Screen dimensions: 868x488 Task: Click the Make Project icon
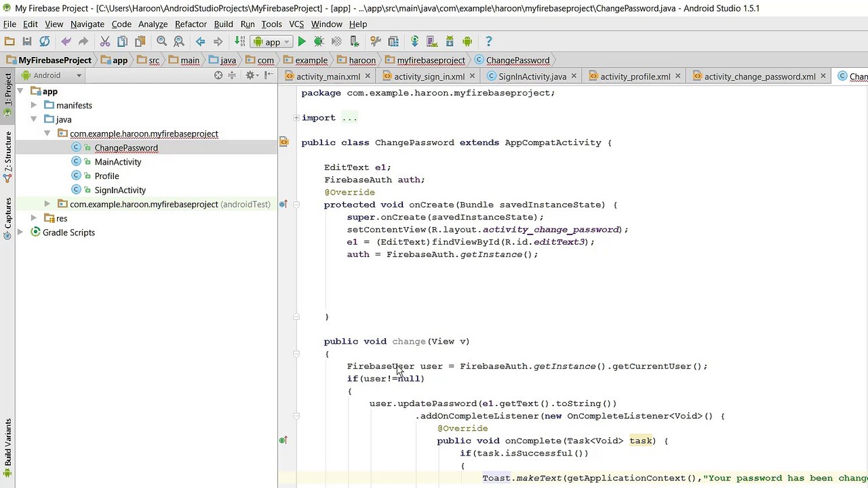coord(239,42)
